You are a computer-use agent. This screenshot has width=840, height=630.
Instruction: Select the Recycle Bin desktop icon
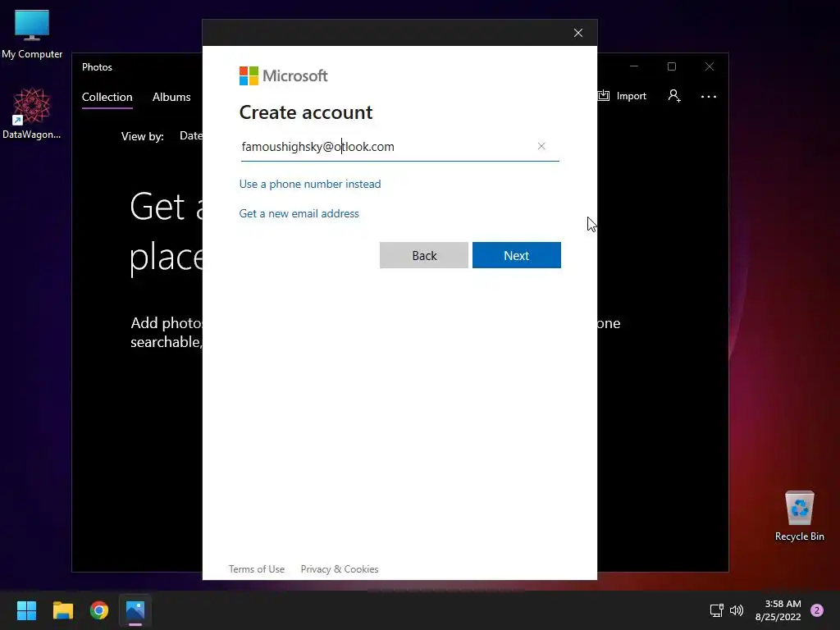[x=799, y=516]
